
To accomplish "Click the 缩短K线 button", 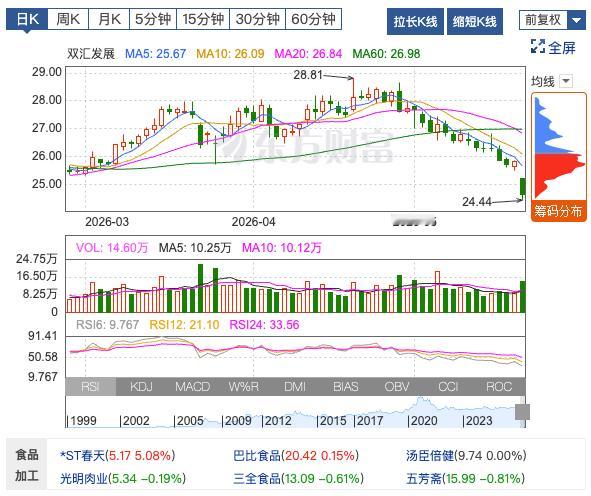I will [475, 21].
